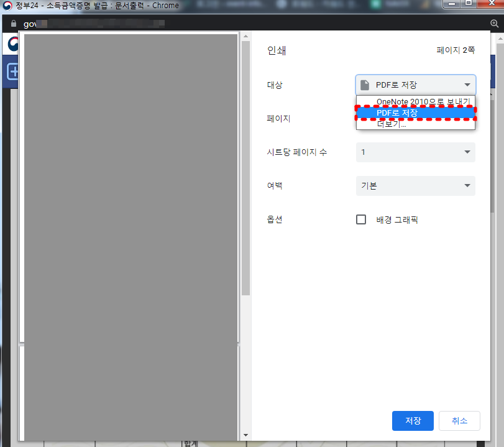Viewport: 504px width, 447px height.
Task: Click the second page preview thumbnail
Action: point(129,394)
